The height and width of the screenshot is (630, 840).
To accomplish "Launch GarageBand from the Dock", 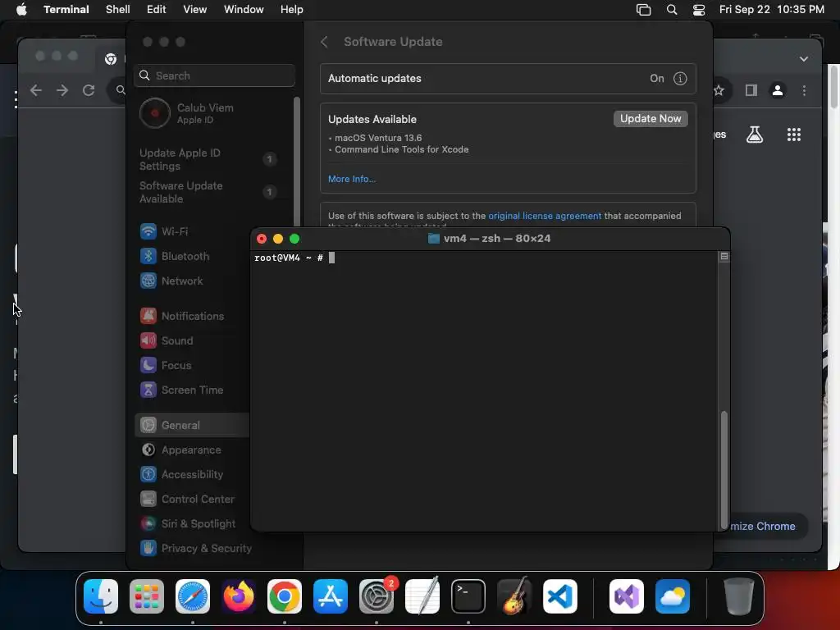I will click(x=514, y=596).
